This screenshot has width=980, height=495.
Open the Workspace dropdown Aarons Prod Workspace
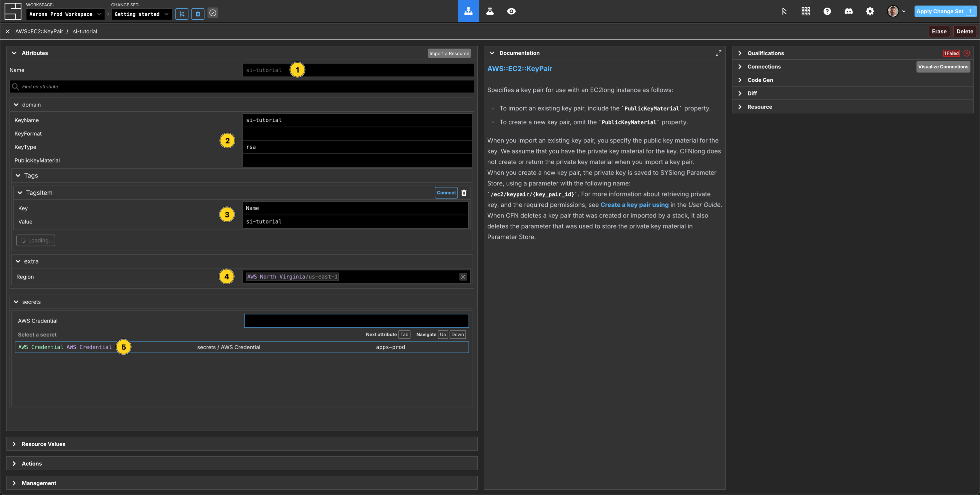(65, 14)
